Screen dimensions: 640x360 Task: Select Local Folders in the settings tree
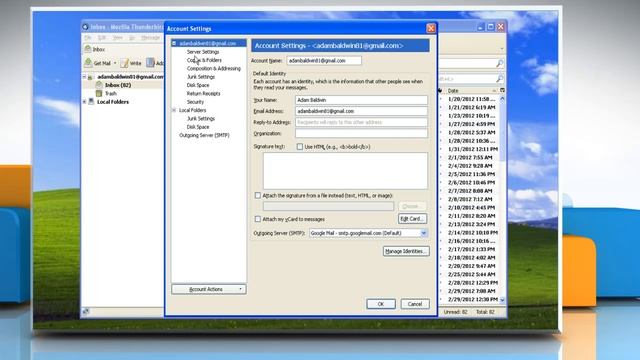click(192, 110)
